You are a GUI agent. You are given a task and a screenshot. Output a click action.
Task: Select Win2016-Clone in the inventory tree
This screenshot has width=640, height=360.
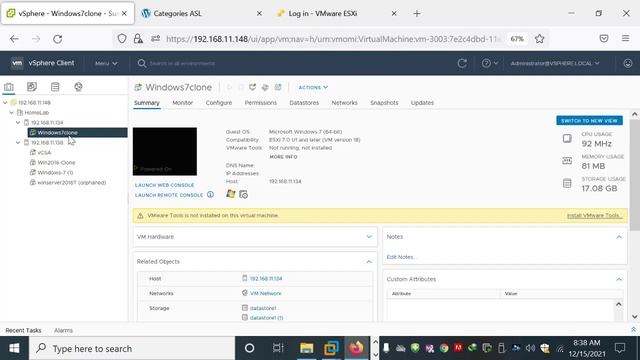pos(56,162)
